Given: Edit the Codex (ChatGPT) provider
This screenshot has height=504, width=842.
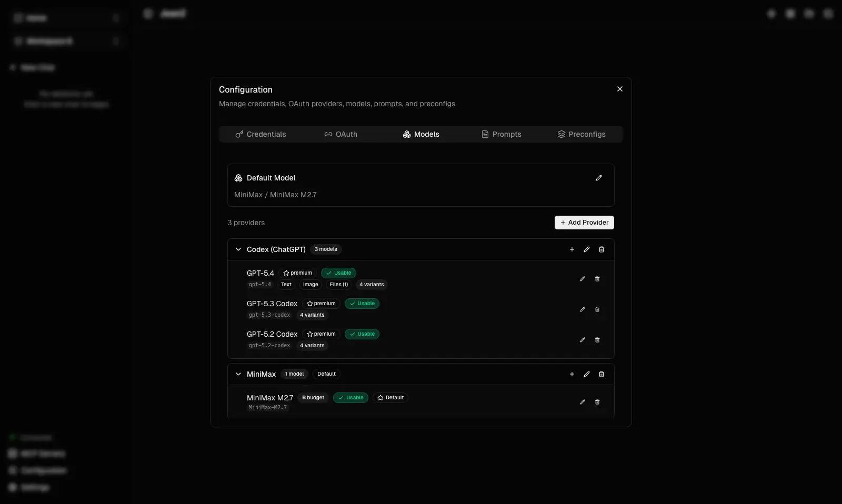Looking at the screenshot, I should pos(586,250).
